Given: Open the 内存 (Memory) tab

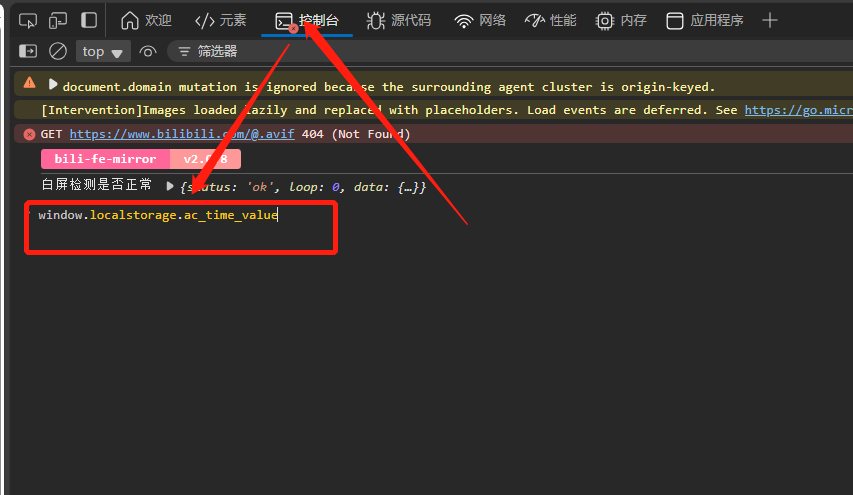Looking at the screenshot, I should point(621,20).
